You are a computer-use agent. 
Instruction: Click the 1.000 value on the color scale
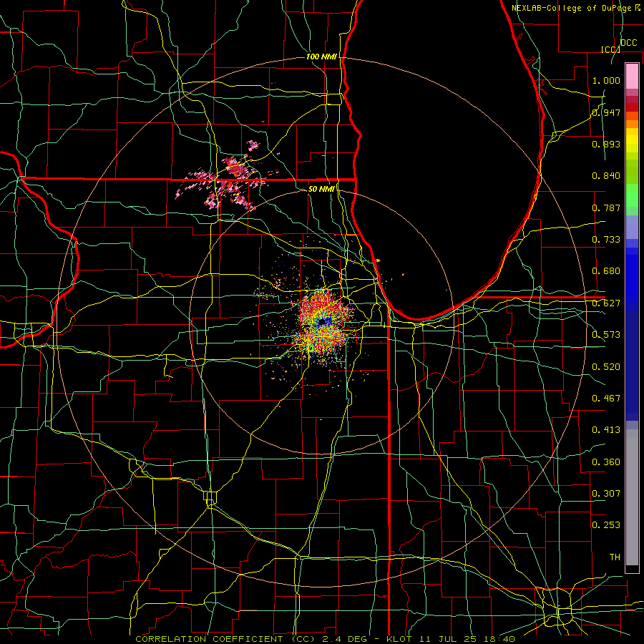[606, 80]
